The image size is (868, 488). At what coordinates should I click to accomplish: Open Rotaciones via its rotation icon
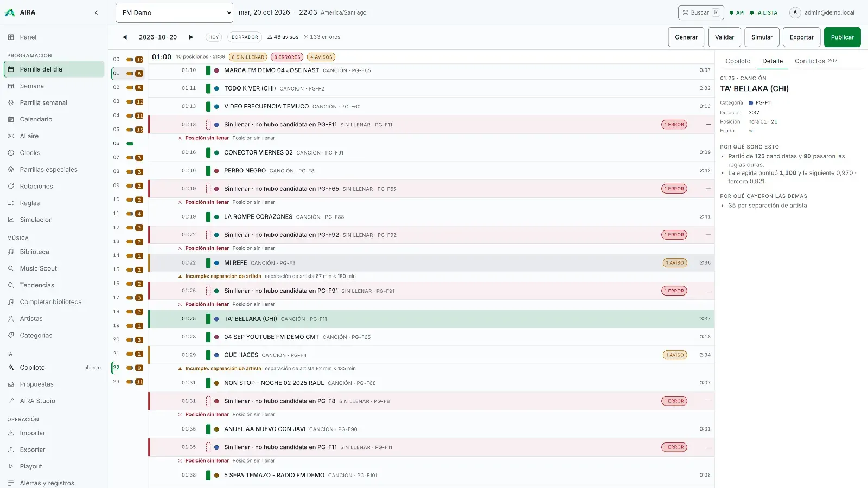pos(11,187)
